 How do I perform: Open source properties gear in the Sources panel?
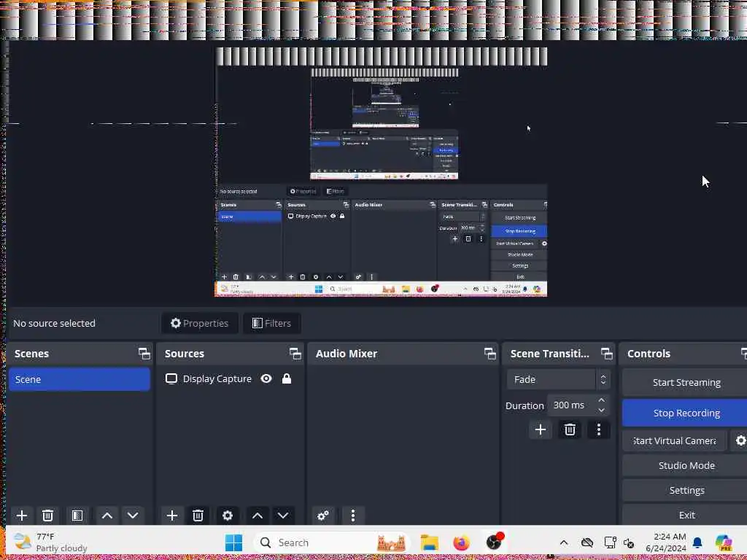point(228,516)
